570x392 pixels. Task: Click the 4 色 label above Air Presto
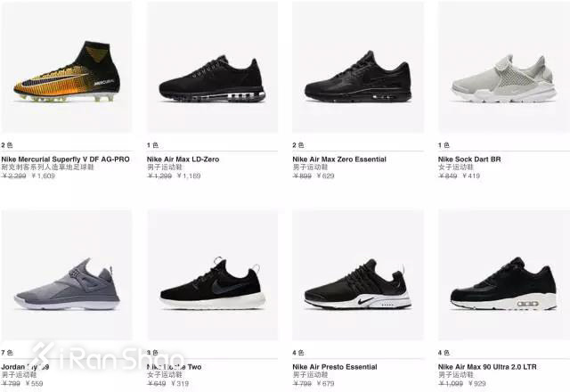[x=298, y=353]
